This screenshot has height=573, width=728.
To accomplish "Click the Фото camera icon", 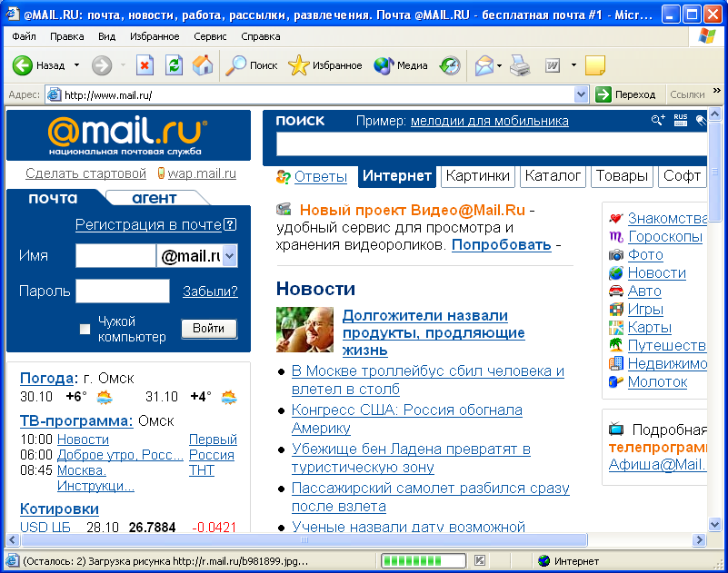I will tap(615, 255).
